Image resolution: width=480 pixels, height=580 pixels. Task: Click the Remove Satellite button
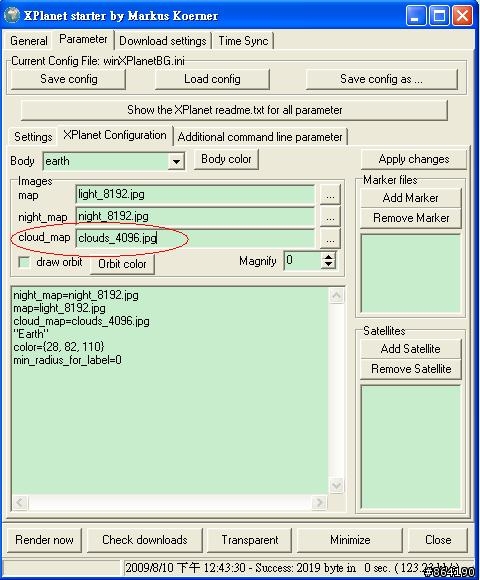tap(410, 369)
